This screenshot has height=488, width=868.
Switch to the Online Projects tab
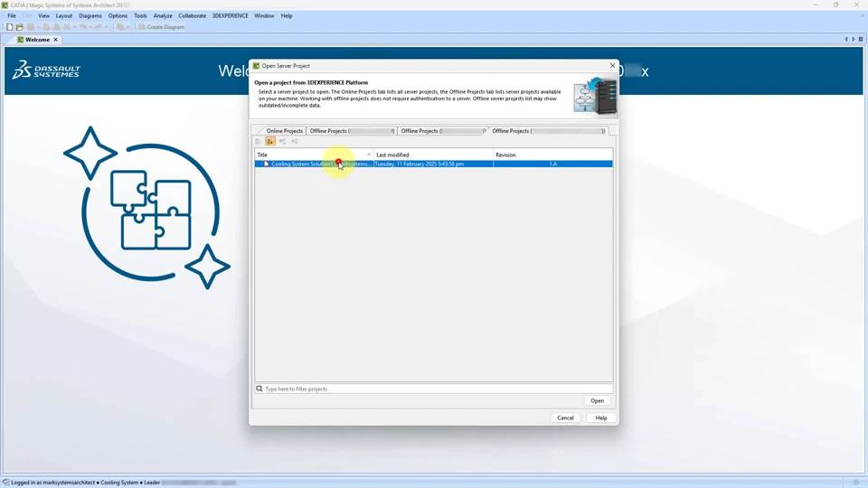tap(284, 131)
